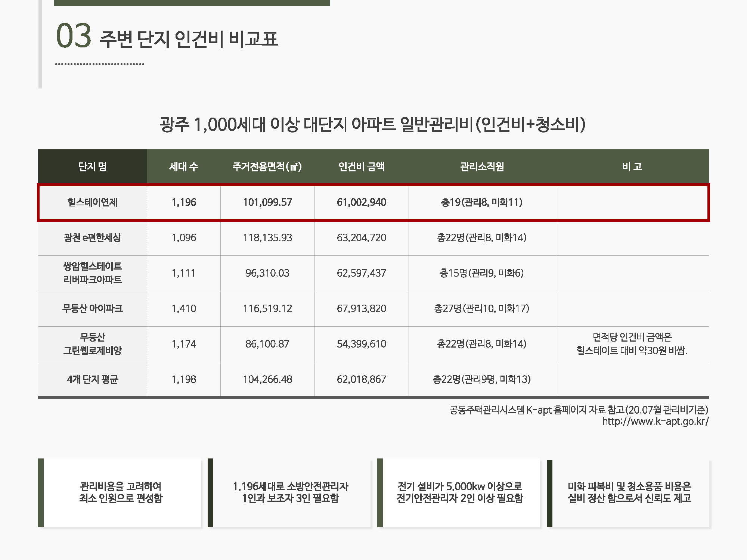Click the 4개 단지 평균 row label
The image size is (747, 560).
(92, 379)
